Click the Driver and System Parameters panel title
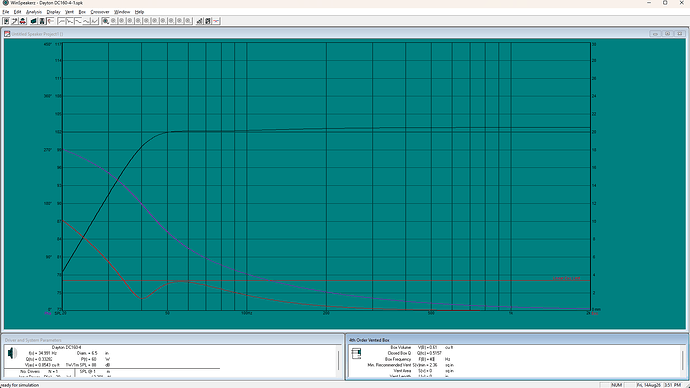This screenshot has width=690, height=388. click(33, 340)
